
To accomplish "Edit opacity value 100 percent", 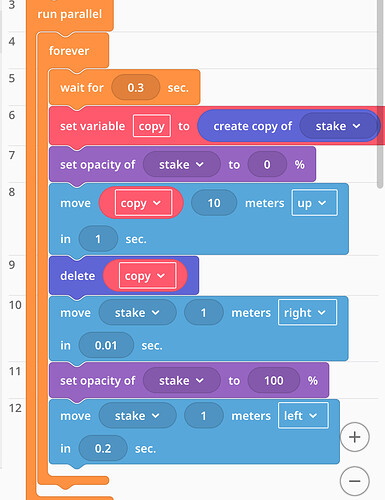I will click(x=274, y=381).
